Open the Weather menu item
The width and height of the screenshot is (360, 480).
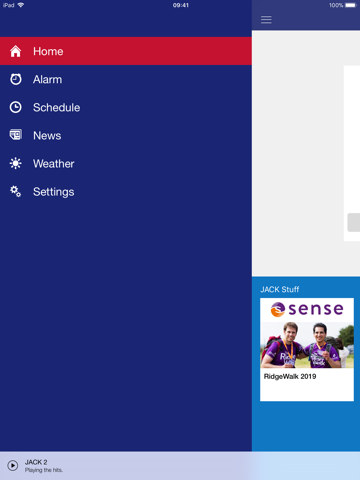point(126,163)
